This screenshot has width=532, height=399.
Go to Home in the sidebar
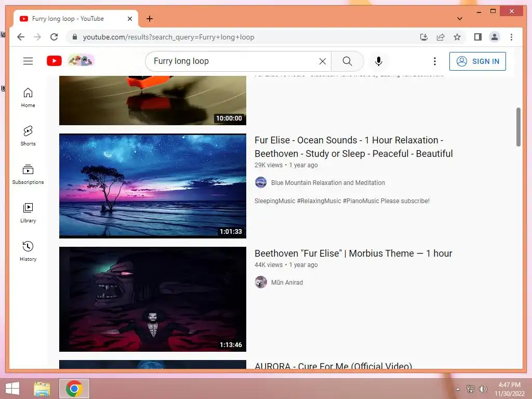tap(28, 98)
